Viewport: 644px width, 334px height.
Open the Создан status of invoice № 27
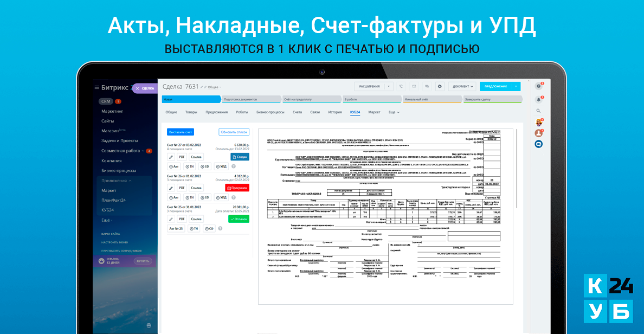[x=240, y=157]
